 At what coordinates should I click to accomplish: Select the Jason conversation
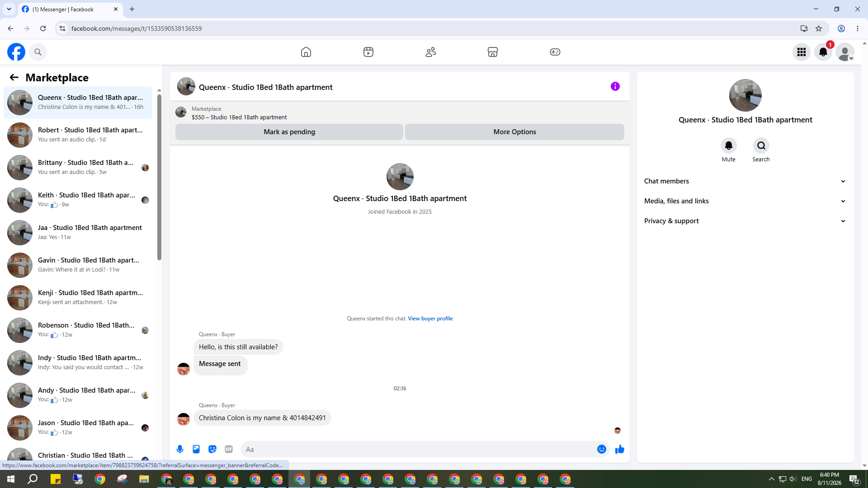pos(78,428)
